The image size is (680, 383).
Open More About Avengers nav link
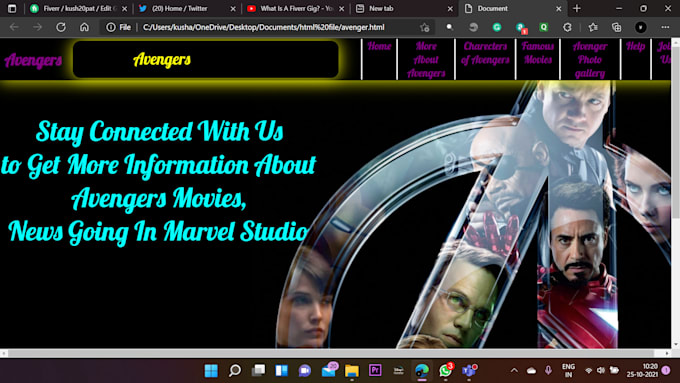pyautogui.click(x=426, y=59)
